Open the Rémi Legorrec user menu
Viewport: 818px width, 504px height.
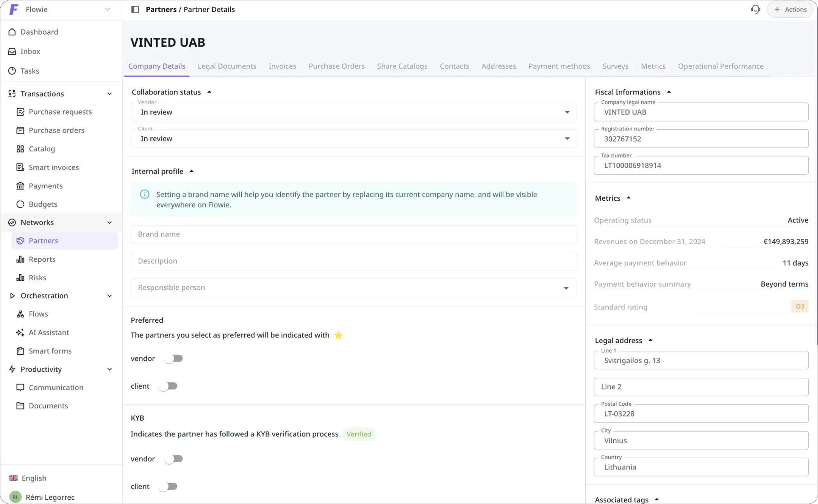pos(50,497)
